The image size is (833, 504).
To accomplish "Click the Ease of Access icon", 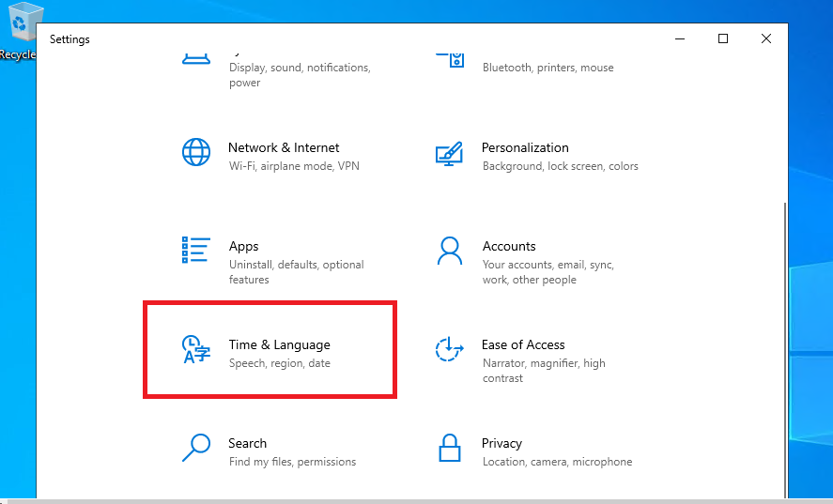I will [x=450, y=349].
